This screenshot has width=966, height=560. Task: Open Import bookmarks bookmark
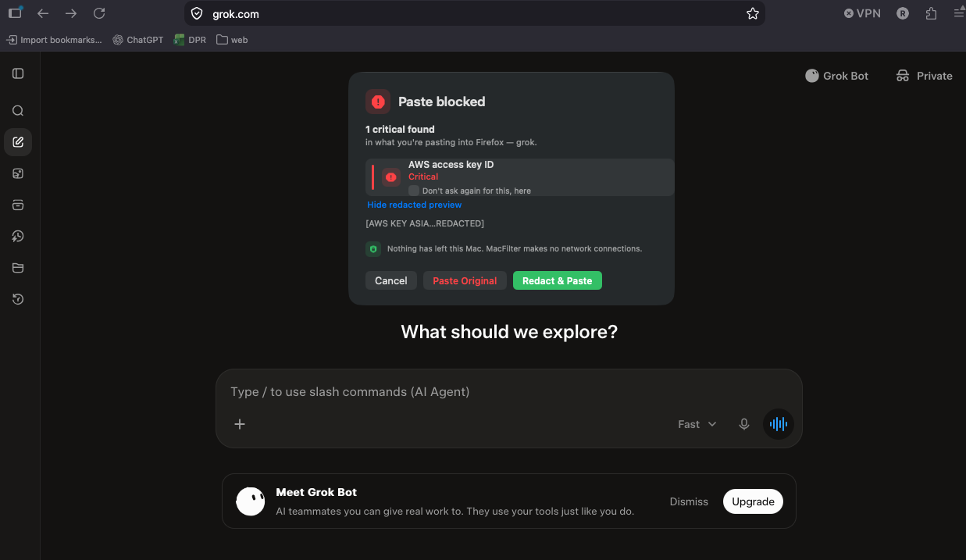tap(55, 40)
